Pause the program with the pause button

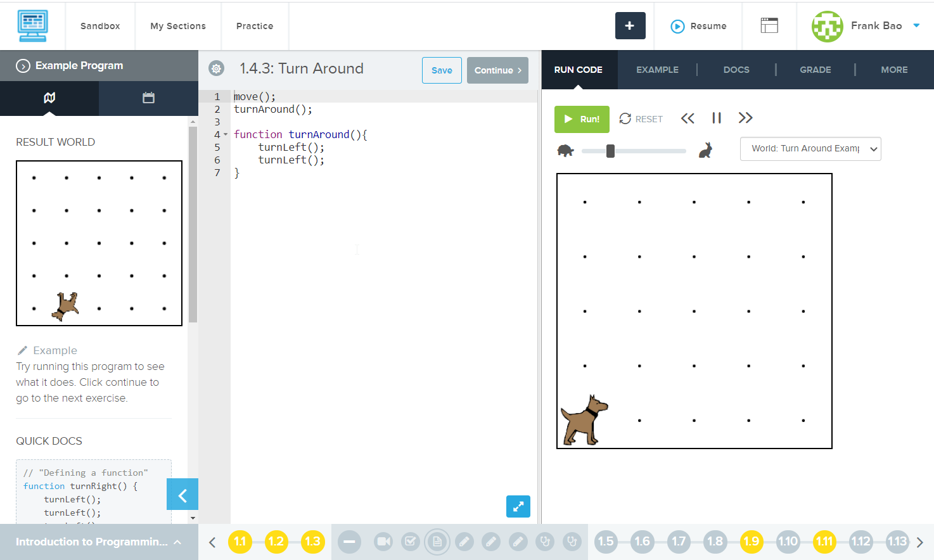coord(717,118)
